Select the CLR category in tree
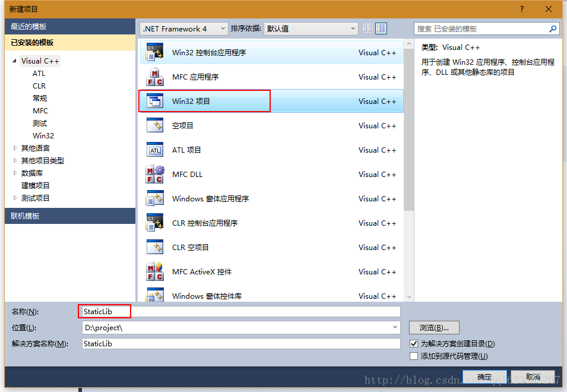 (x=39, y=86)
